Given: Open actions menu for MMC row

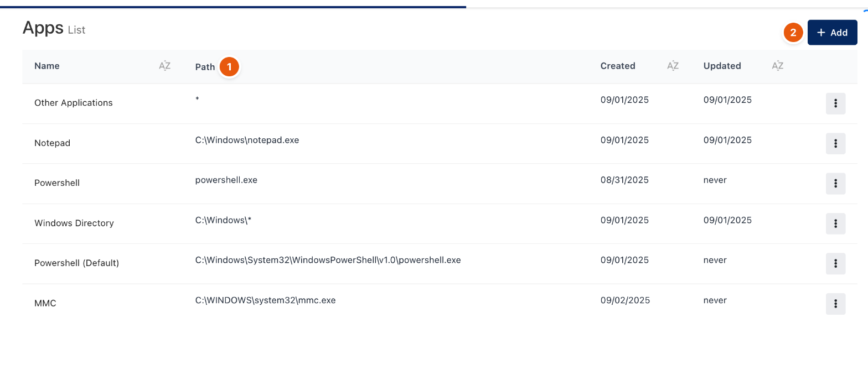Looking at the screenshot, I should [835, 304].
